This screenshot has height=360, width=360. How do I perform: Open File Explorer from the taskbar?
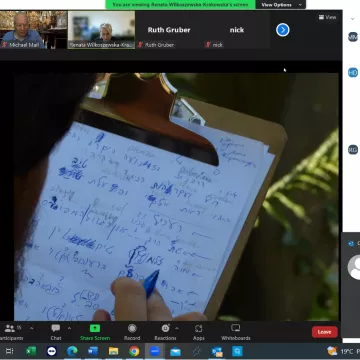point(113,351)
